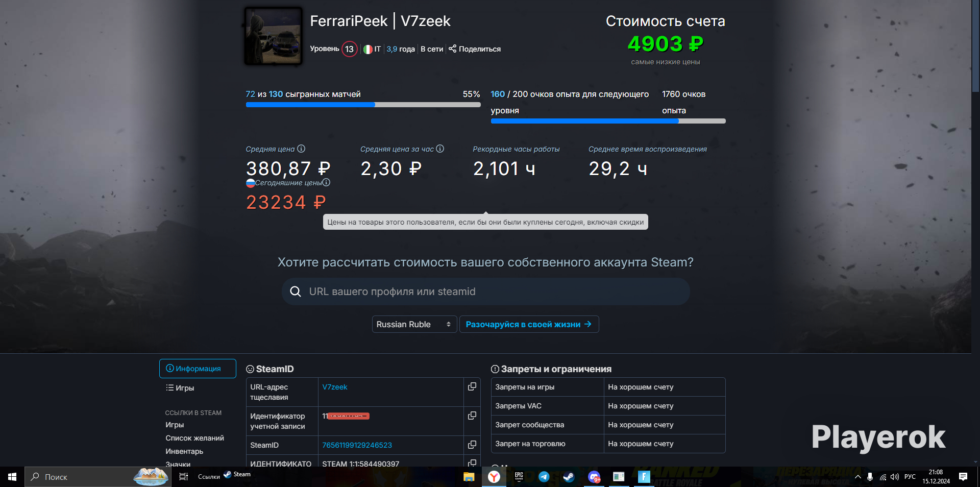Click the Поделиться share link
The height and width of the screenshot is (487, 980).
coord(480,49)
